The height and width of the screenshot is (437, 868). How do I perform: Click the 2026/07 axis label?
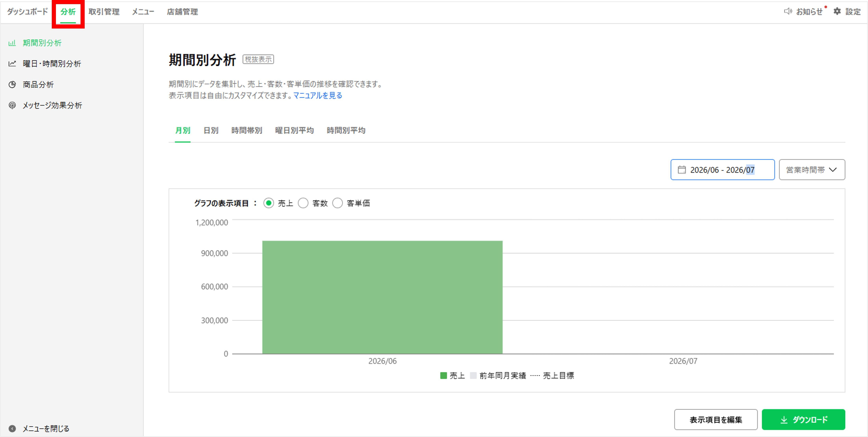tap(683, 361)
